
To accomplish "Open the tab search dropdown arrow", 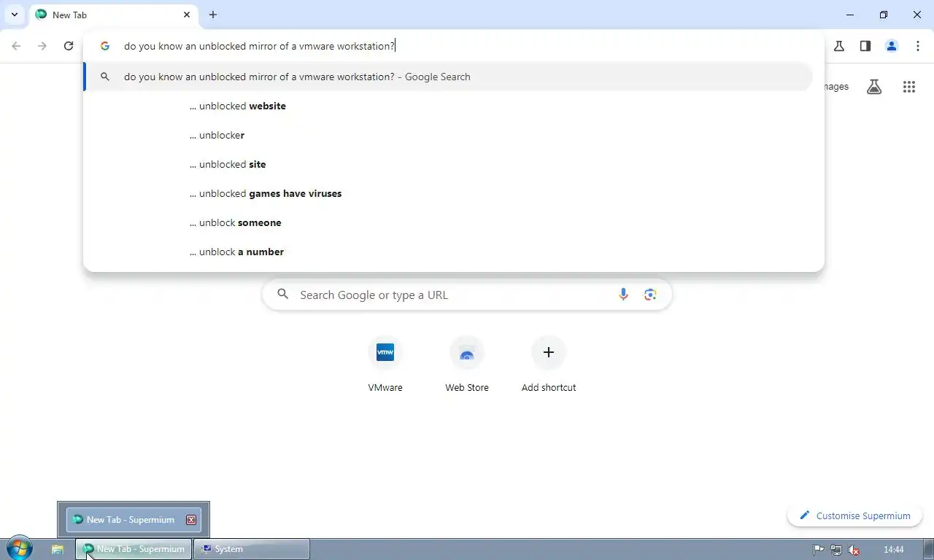I will pos(14,15).
